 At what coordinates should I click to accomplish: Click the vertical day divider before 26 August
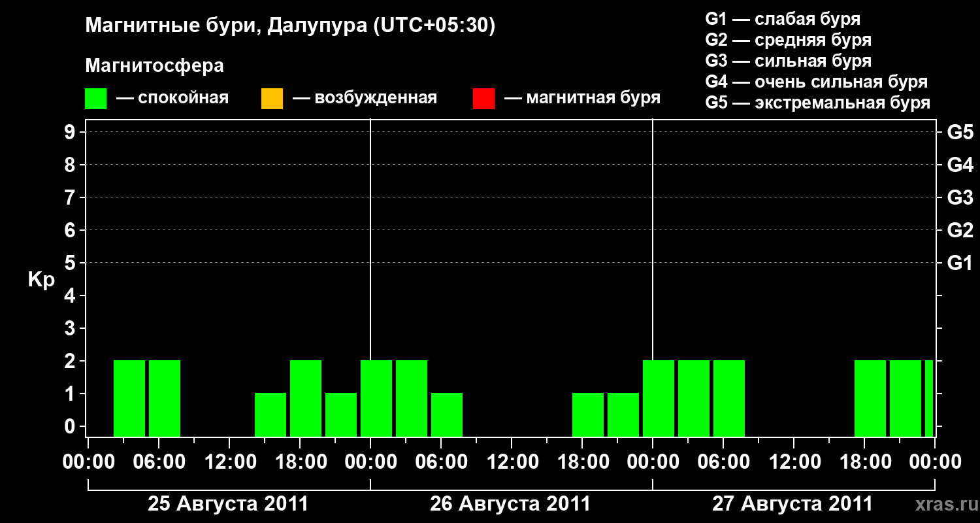coord(370,278)
